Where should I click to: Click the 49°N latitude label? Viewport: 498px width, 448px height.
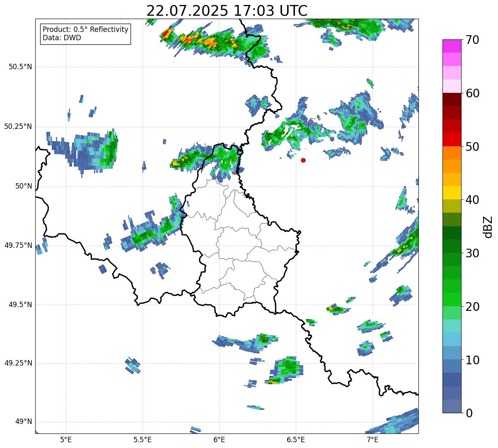click(x=24, y=421)
